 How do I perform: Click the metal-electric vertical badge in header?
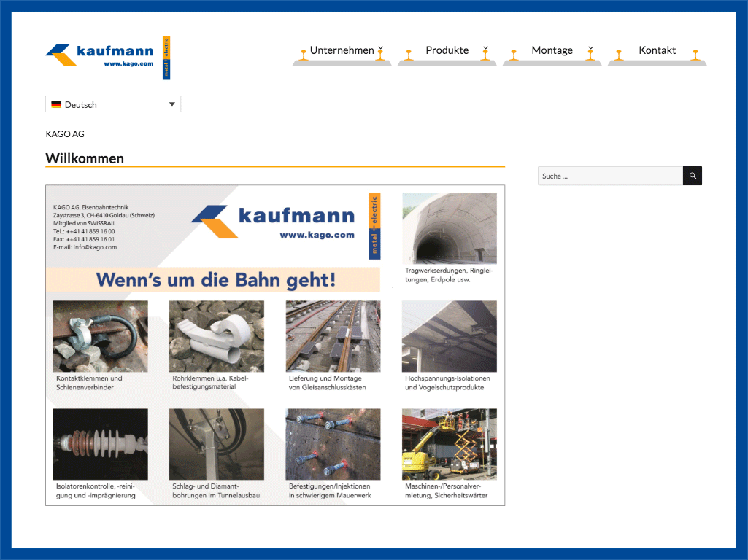coord(166,58)
